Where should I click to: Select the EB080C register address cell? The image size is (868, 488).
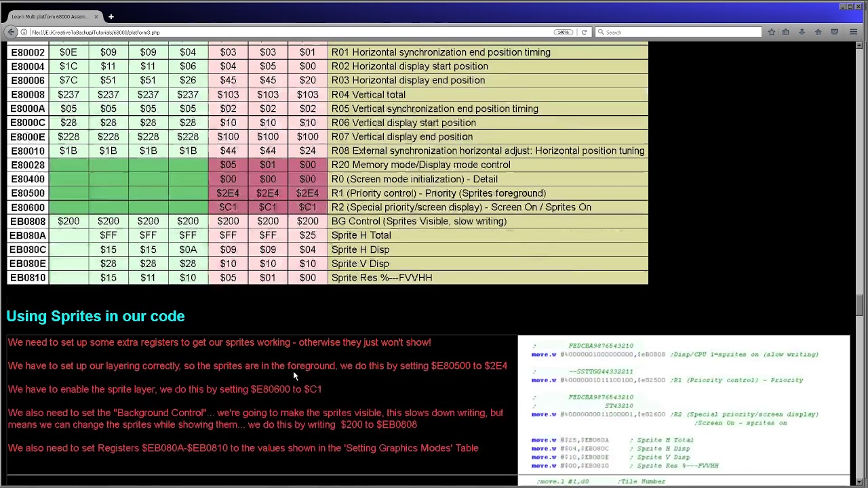pyautogui.click(x=28, y=249)
